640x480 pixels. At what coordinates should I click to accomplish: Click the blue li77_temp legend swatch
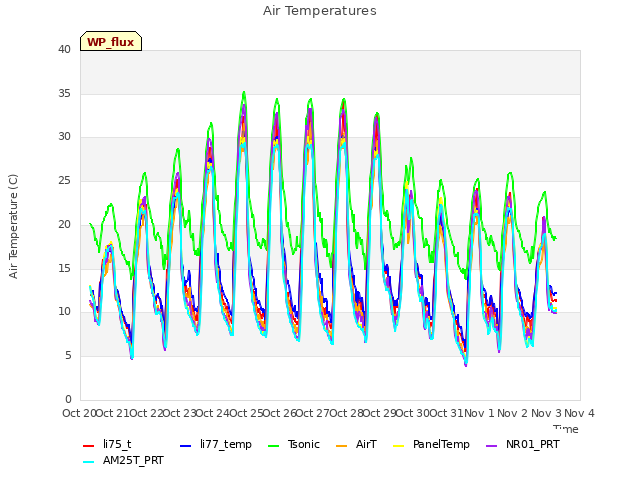click(185, 446)
